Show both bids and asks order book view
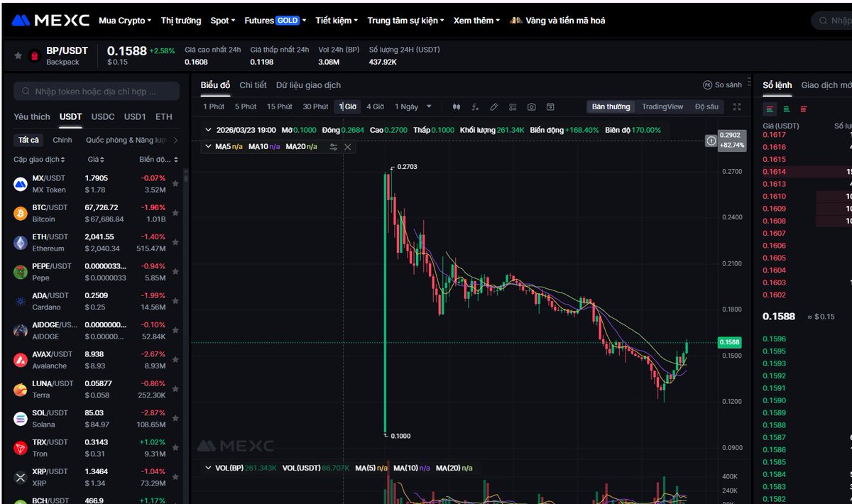The image size is (852, 504). (770, 109)
